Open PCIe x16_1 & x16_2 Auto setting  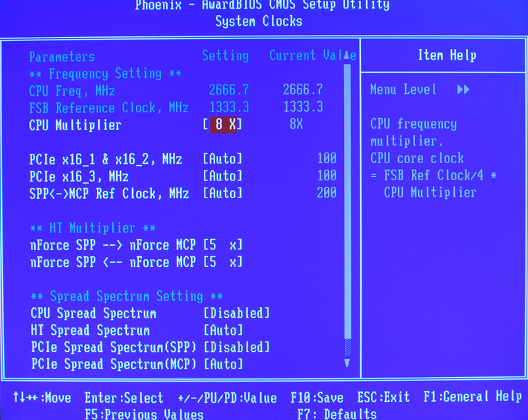(x=222, y=158)
